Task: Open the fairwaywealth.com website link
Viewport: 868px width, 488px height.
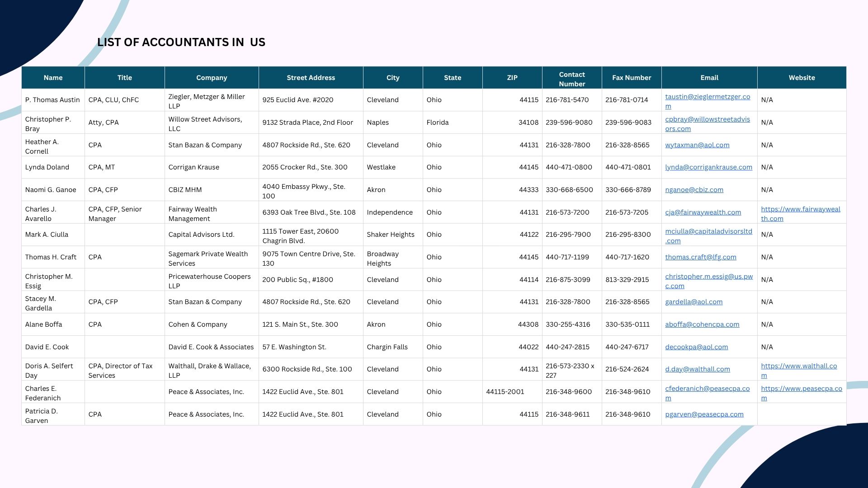Action: coord(800,209)
